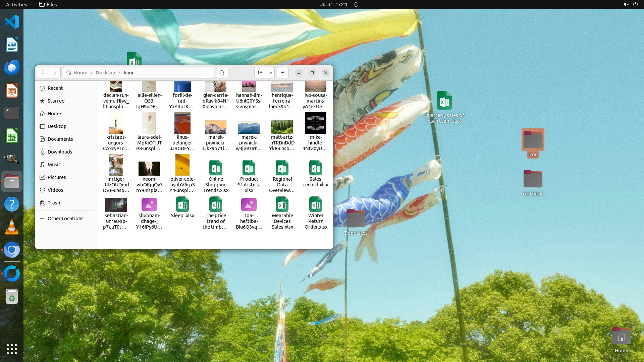The image size is (644, 362).
Task: Open Other Locations in sidebar
Action: 65,219
